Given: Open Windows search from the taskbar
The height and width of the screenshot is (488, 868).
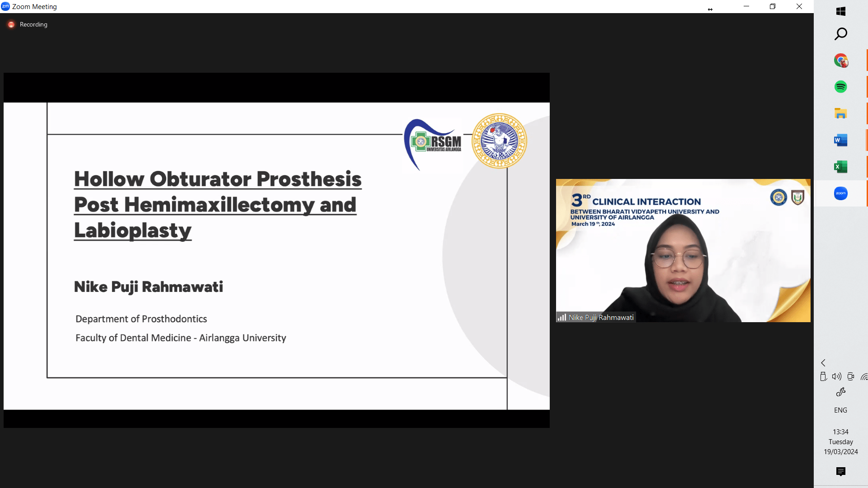Looking at the screenshot, I should (x=841, y=34).
